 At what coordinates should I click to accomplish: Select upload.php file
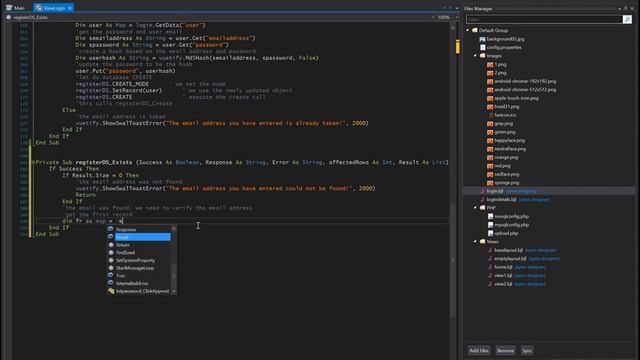tap(506, 233)
